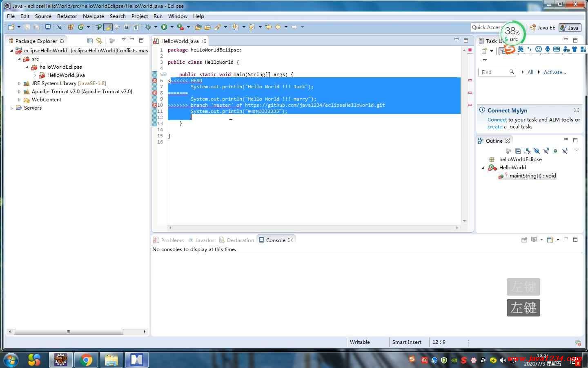Viewport: 588px width, 368px height.
Task: Collapse the src folder node
Action: (19, 59)
